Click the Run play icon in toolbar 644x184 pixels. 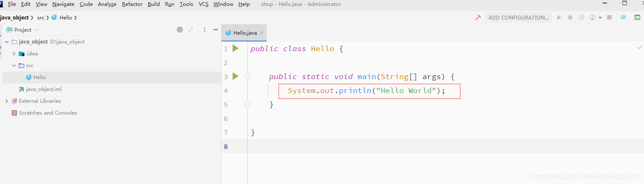(559, 17)
